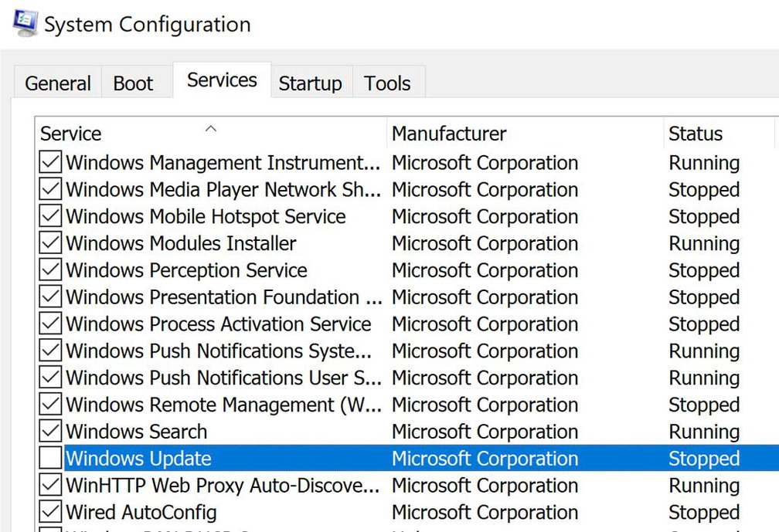The width and height of the screenshot is (779, 532).
Task: Click Microsoft Corporation in Windows Search row
Action: [485, 432]
